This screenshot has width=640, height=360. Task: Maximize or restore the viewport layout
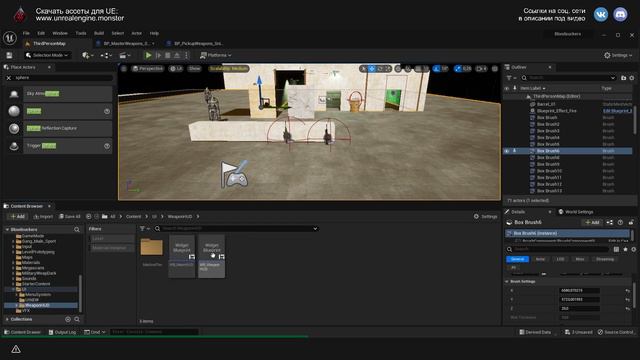coord(495,69)
